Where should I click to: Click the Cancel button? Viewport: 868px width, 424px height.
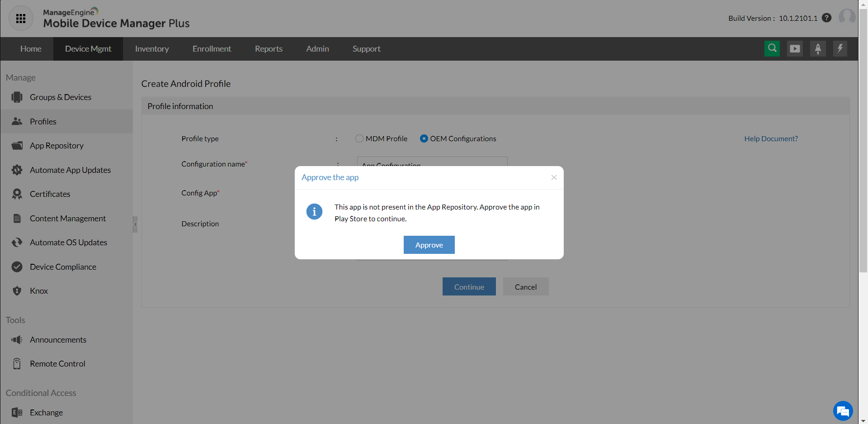526,287
